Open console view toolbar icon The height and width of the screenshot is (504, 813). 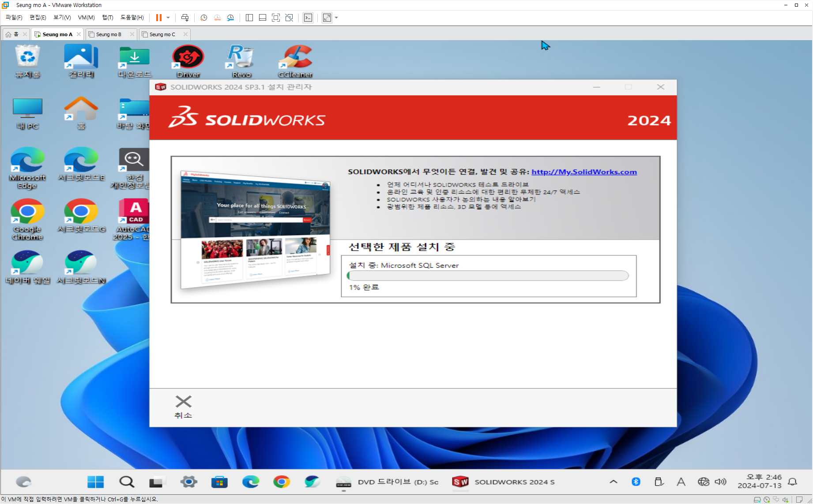click(x=308, y=18)
